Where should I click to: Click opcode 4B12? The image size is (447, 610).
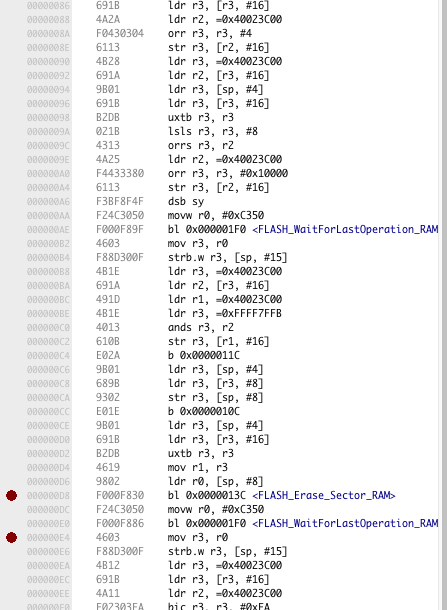point(108,565)
